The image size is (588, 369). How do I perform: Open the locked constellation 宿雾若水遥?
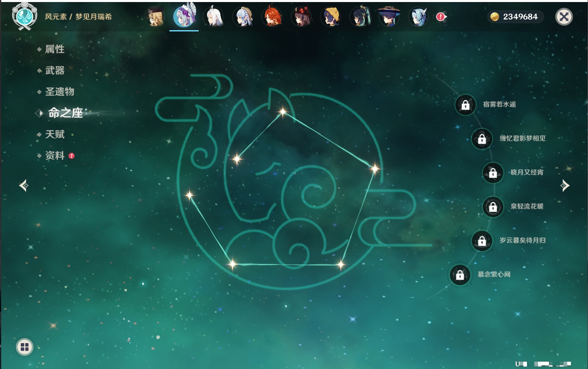pos(465,105)
